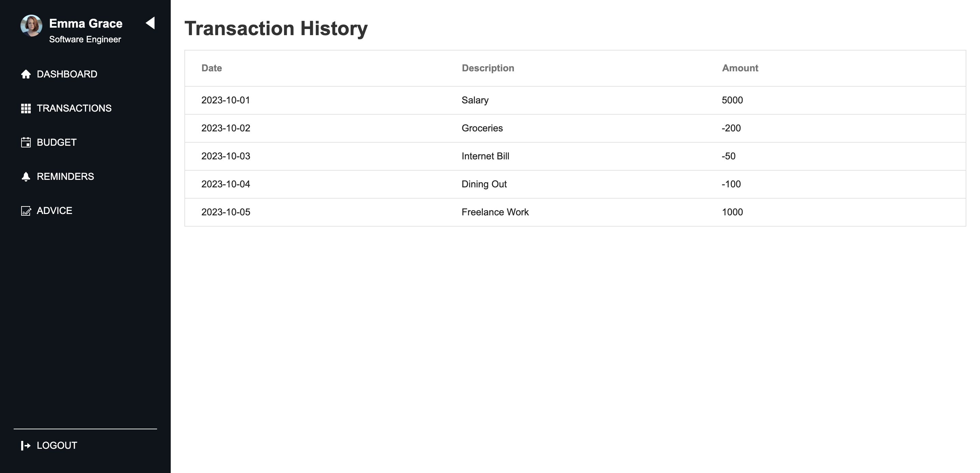This screenshot has height=473, width=980.
Task: Select the Salary transaction row
Action: pyautogui.click(x=575, y=100)
